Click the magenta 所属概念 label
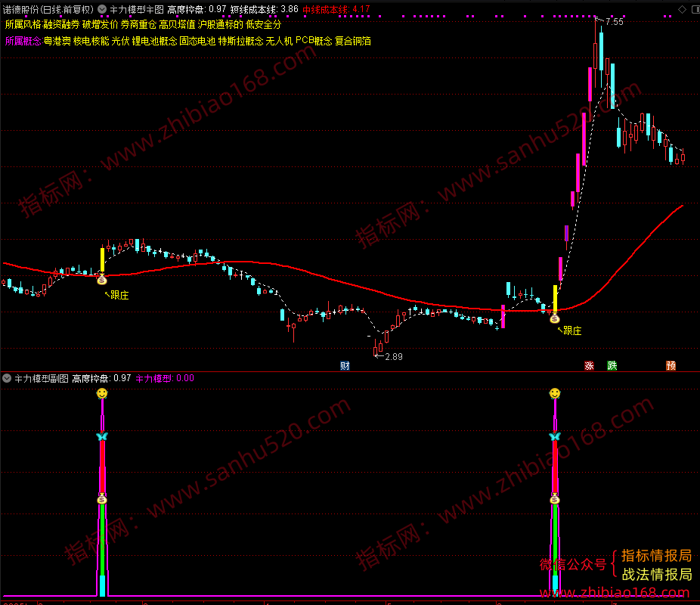The width and height of the screenshot is (700, 605). coord(23,41)
